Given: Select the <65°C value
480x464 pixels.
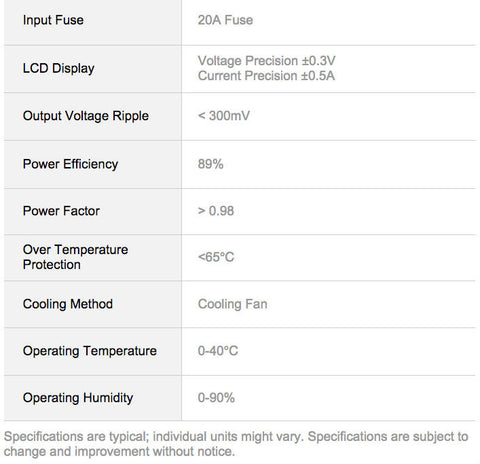Looking at the screenshot, I should click(216, 257).
